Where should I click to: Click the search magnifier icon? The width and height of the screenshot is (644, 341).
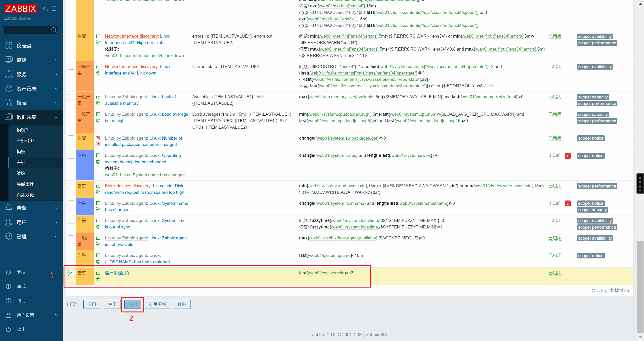[54, 30]
